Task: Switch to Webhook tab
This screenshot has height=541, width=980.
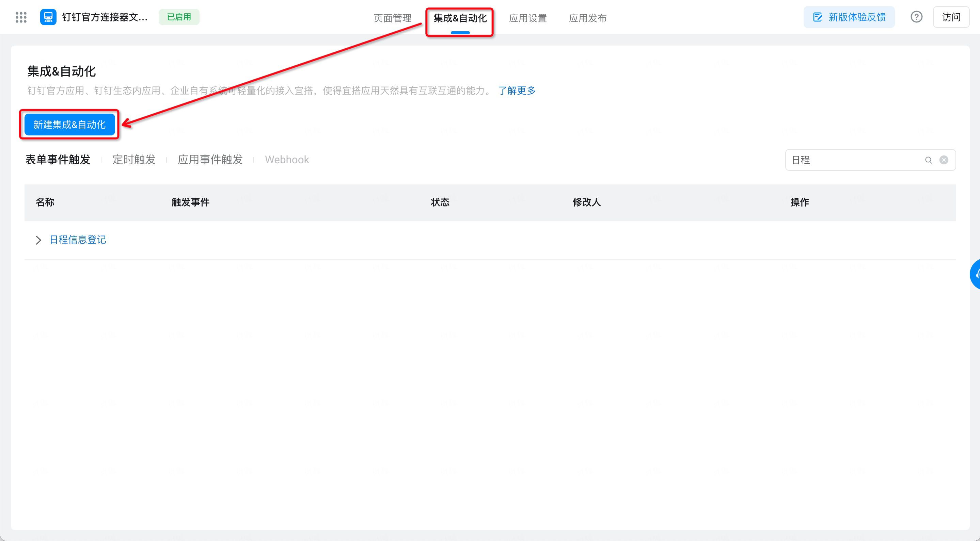Action: click(287, 160)
